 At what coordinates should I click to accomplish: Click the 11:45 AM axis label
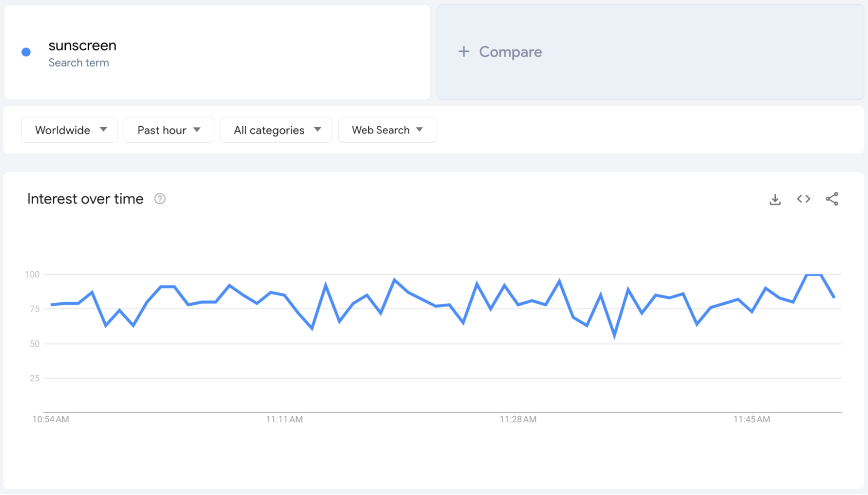752,419
